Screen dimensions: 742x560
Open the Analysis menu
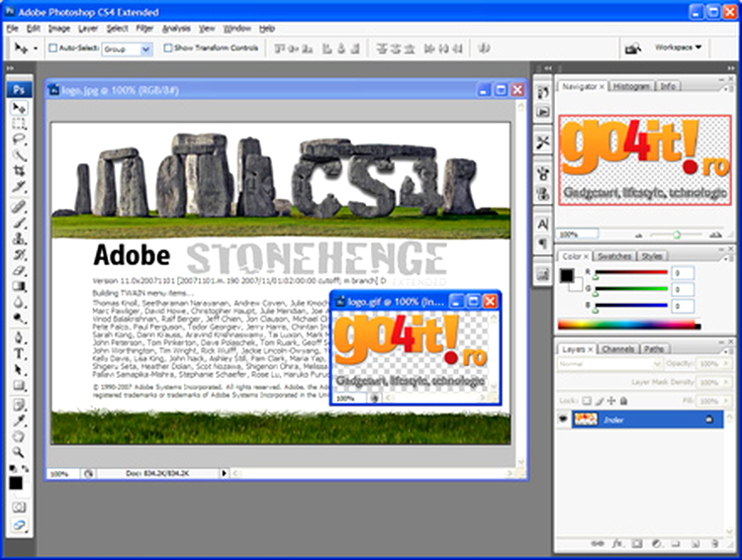[176, 29]
